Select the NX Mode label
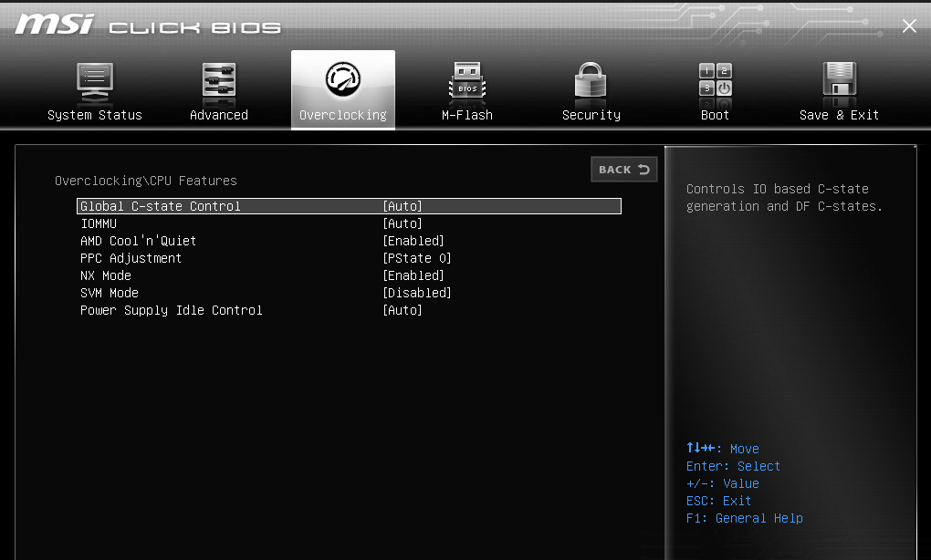931x560 pixels. (x=106, y=275)
